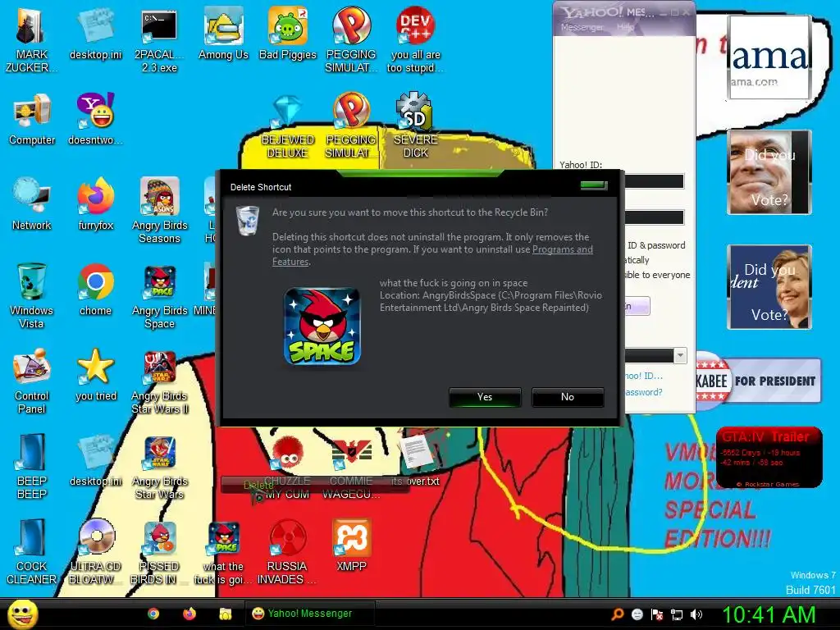Click the password field in Yahoo! Messenger
840x630 pixels.
[x=654, y=217]
